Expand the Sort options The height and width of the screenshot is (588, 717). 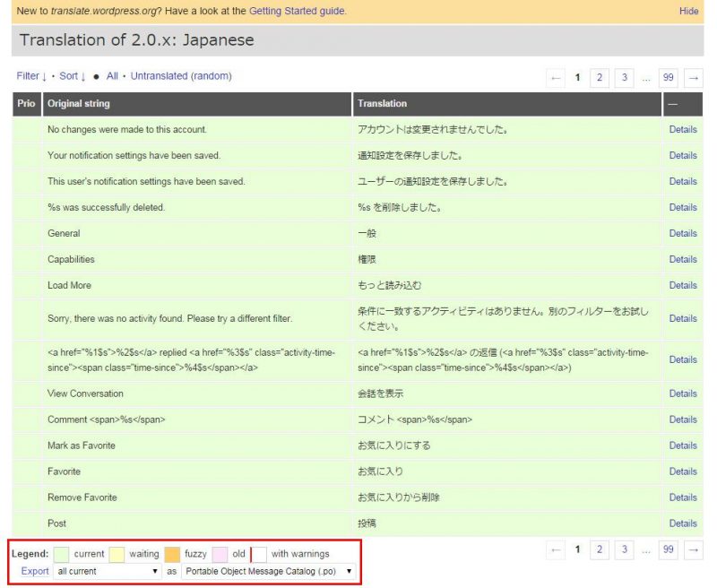coord(73,76)
